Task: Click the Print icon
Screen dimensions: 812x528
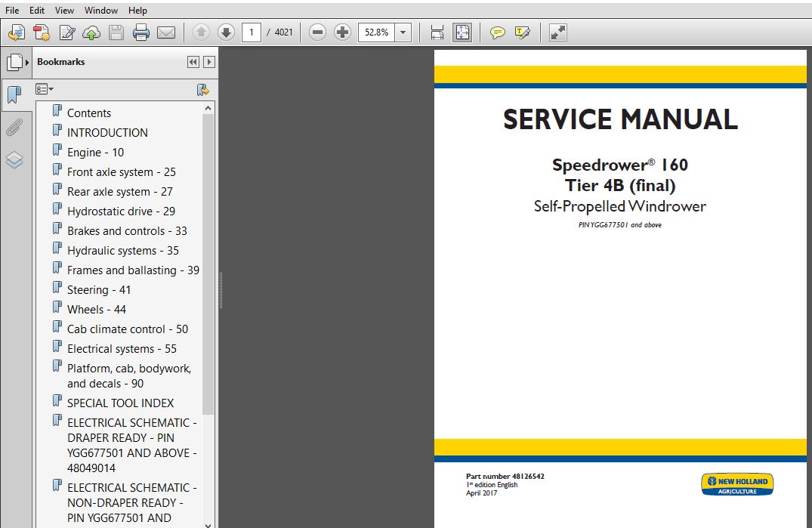Action: point(140,32)
